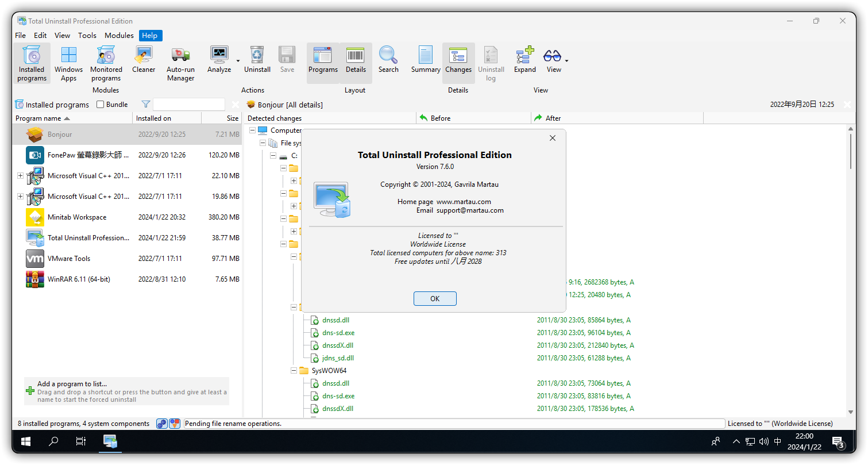Expand the Microsoft Visual C++ tree entry
Screen dimensions: 868x465
(20, 175)
